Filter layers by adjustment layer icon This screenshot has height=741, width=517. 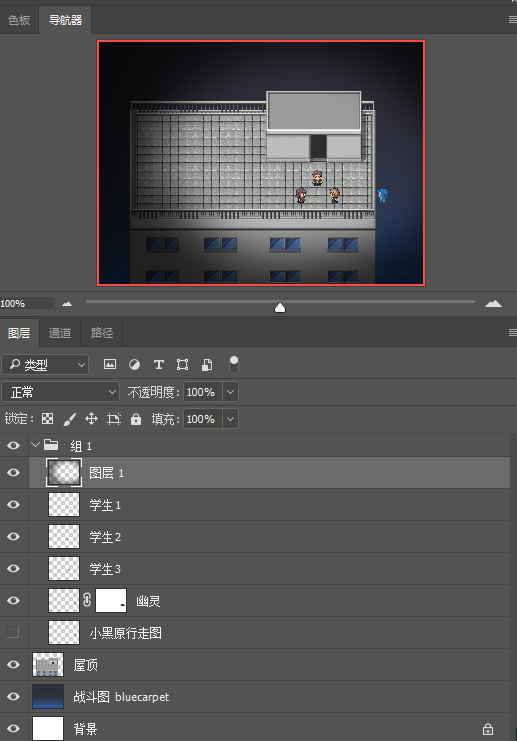(134, 364)
